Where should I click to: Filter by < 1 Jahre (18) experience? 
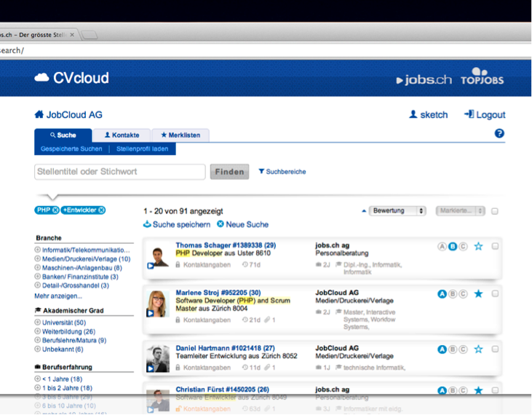pos(58,379)
